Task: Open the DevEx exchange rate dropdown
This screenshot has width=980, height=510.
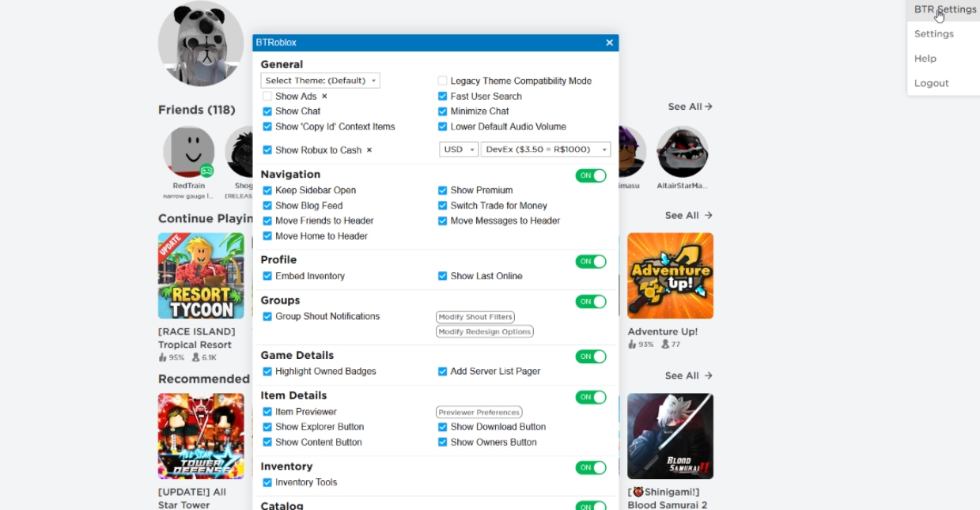Action: (x=546, y=149)
